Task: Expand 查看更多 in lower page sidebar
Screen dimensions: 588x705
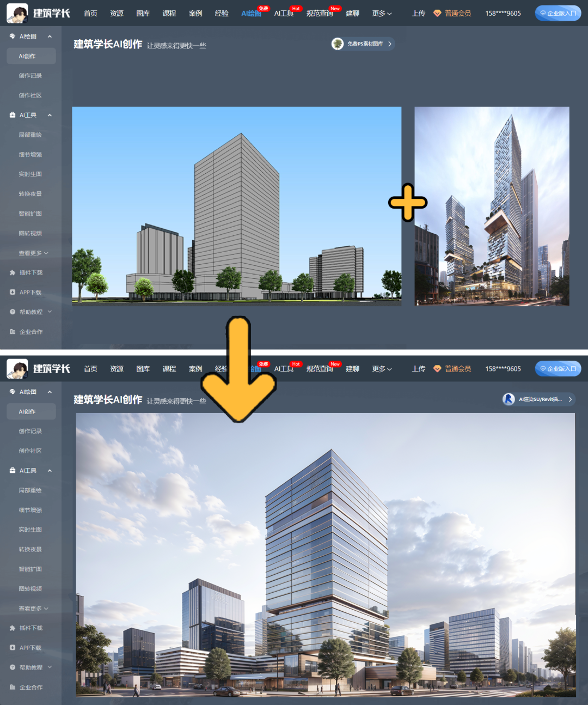Action: (x=33, y=608)
